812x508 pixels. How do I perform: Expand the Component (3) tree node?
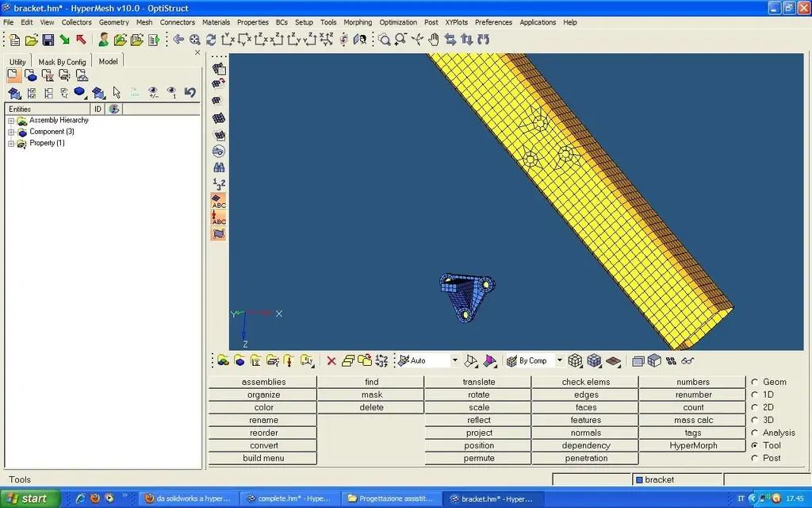tap(11, 133)
